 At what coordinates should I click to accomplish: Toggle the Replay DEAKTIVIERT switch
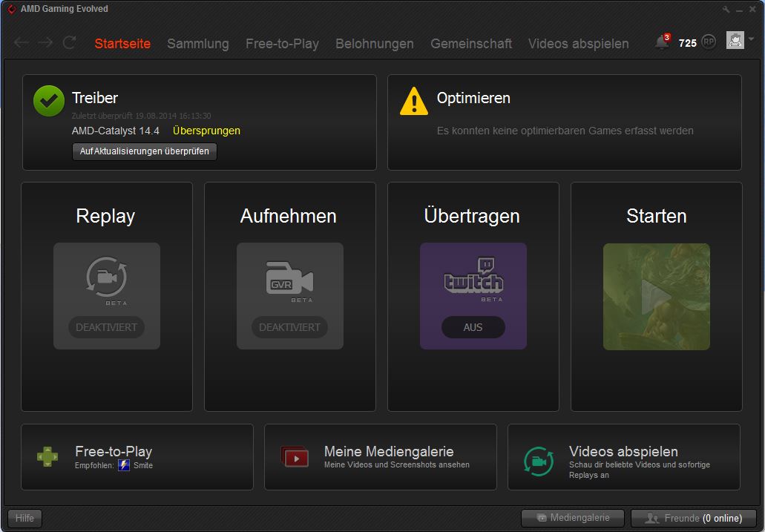[x=106, y=327]
